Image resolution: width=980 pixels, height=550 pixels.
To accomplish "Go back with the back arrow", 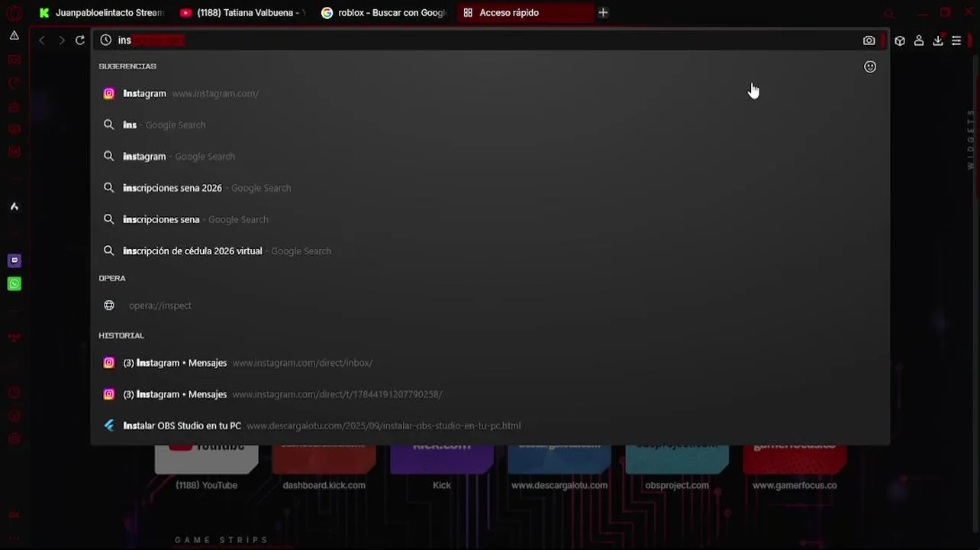I will [x=42, y=40].
